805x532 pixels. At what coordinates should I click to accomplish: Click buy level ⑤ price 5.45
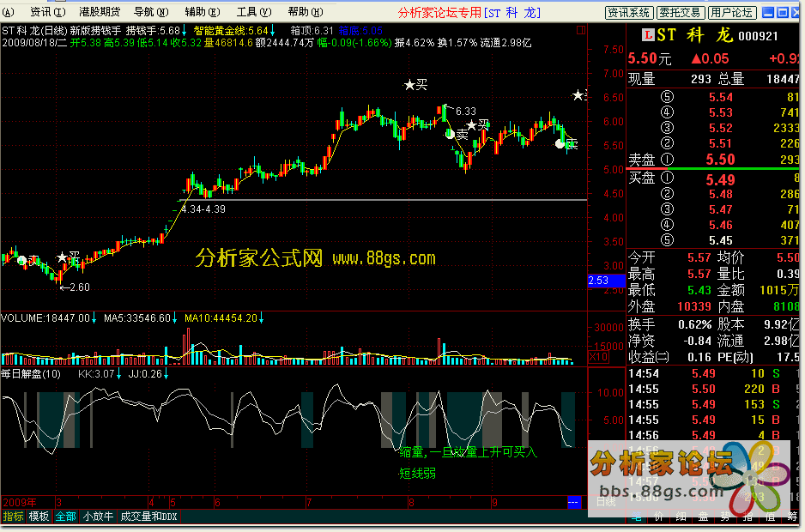pyautogui.click(x=721, y=241)
